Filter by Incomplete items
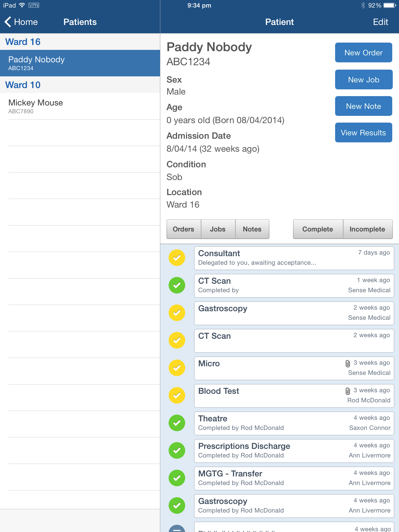399x532 pixels. point(368,229)
